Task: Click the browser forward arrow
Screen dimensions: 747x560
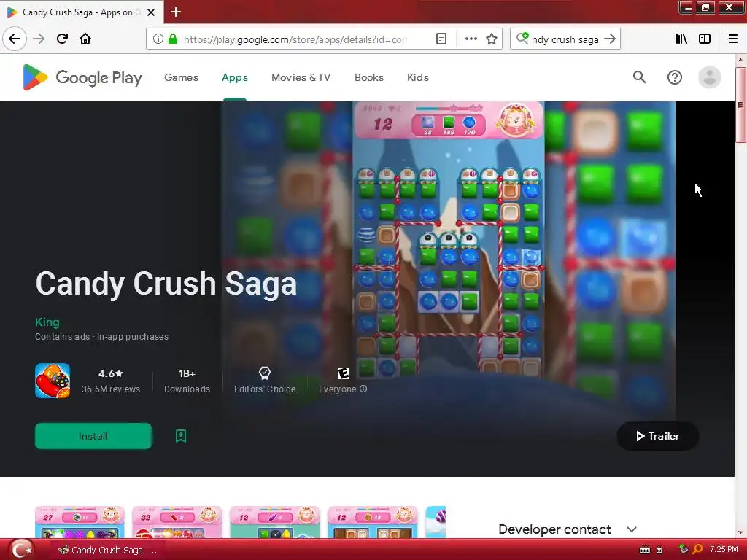Action: 39,39
